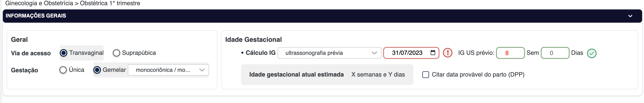Viewport: 644px width, 103px height.
Task: Open the calendar picker icon in date field
Action: pyautogui.click(x=433, y=53)
